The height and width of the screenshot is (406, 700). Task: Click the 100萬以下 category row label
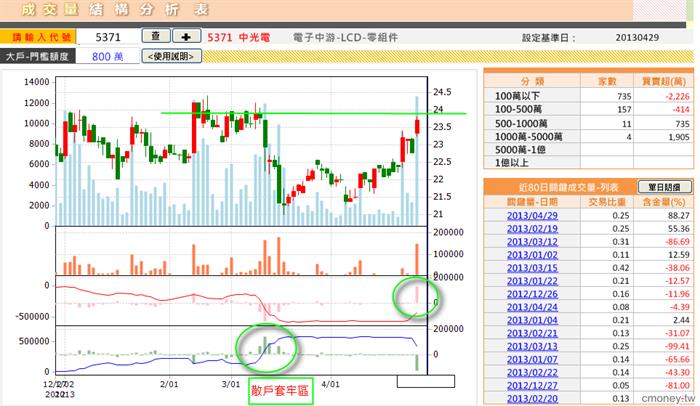[517, 96]
